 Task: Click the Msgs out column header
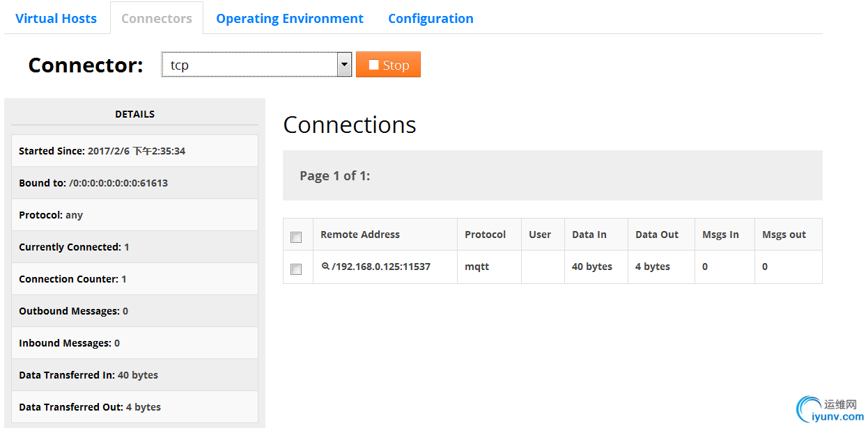tap(784, 235)
